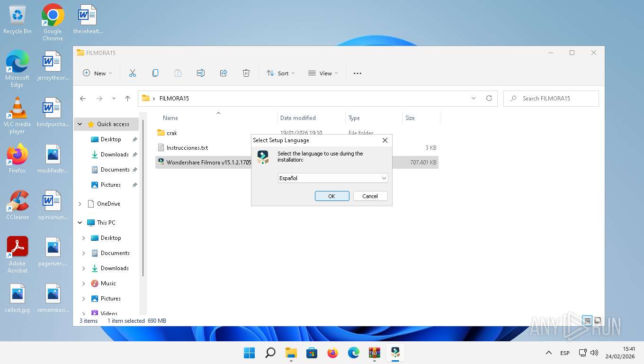
Task: Select Downloads under Quick access
Action: (x=115, y=155)
